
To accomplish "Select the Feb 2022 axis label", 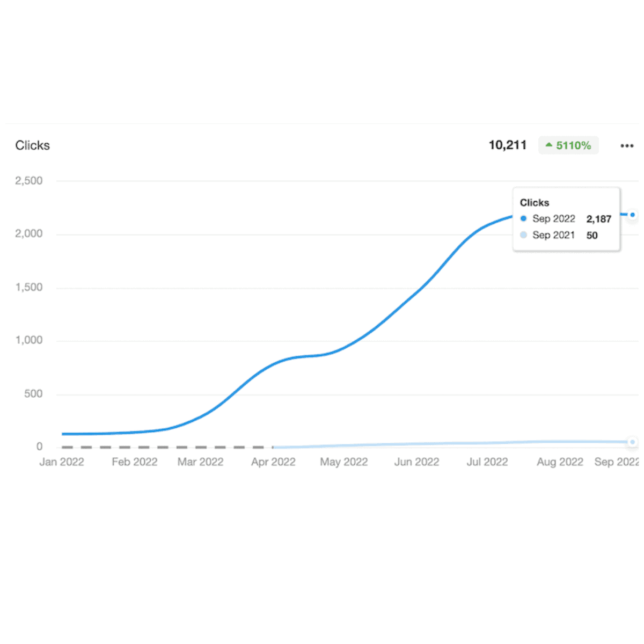I will coord(135,462).
